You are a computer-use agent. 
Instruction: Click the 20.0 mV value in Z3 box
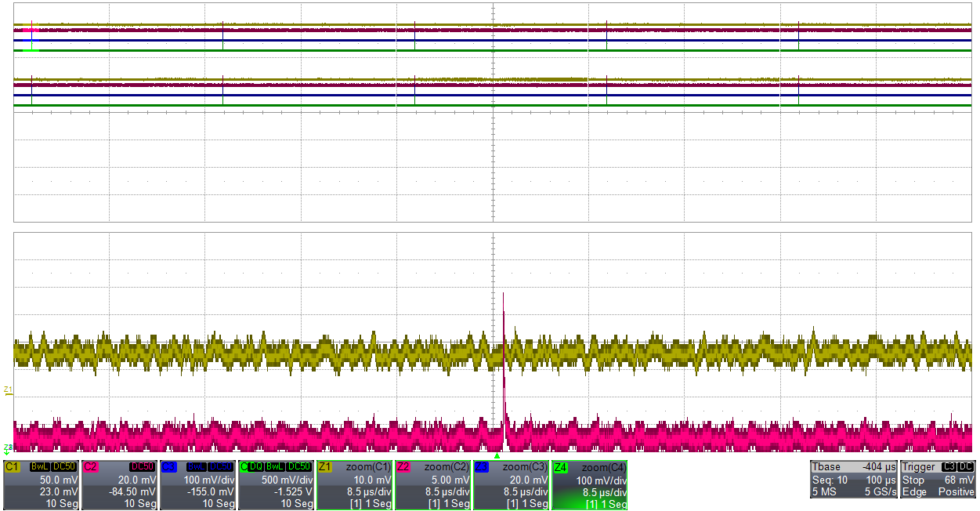point(530,480)
